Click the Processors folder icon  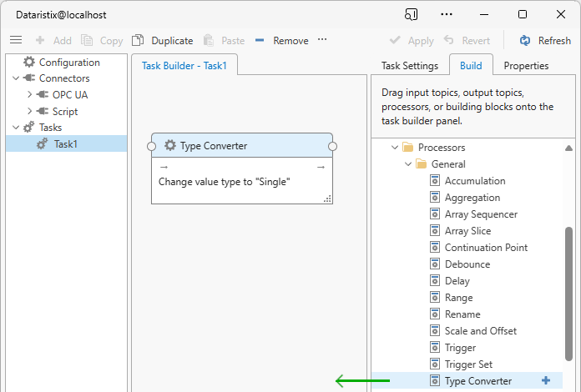pos(408,148)
